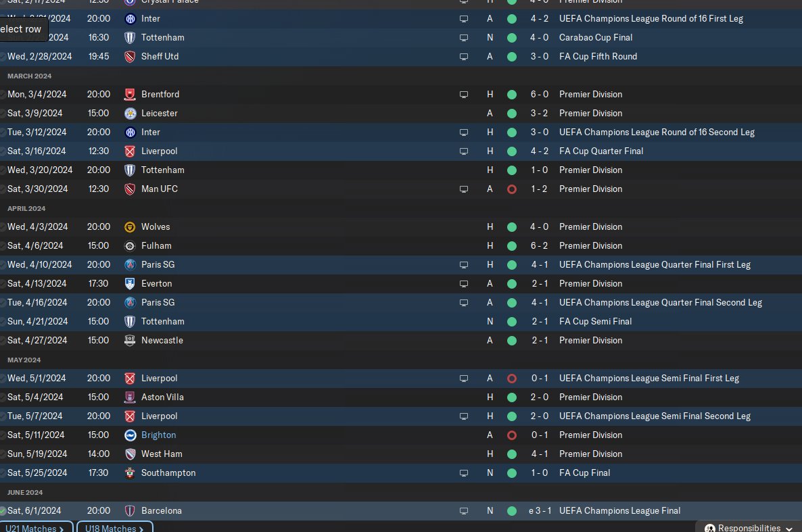Click red loss indicator on Man UFC row

pos(511,189)
